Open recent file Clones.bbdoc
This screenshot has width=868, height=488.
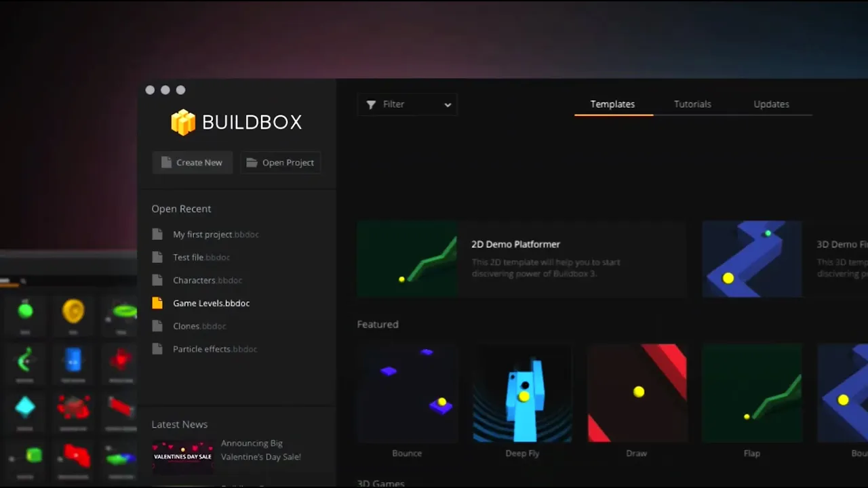click(199, 326)
